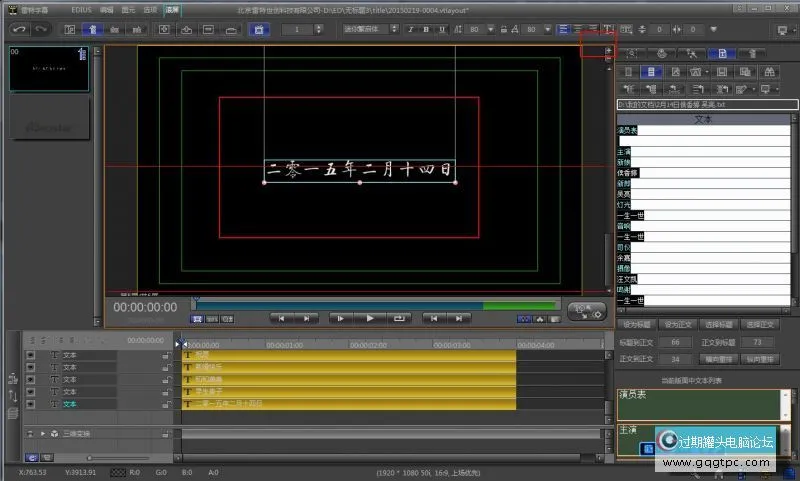Open the 编辑 menu
This screenshot has width=800, height=481.
pyautogui.click(x=106, y=9)
